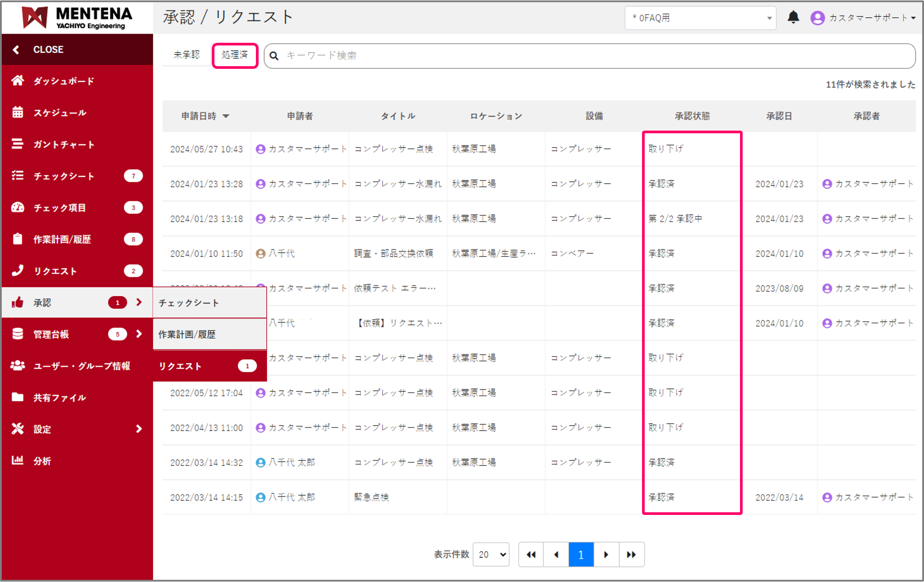Open the ダッシュボード home icon
The width and height of the screenshot is (924, 582).
coord(18,81)
